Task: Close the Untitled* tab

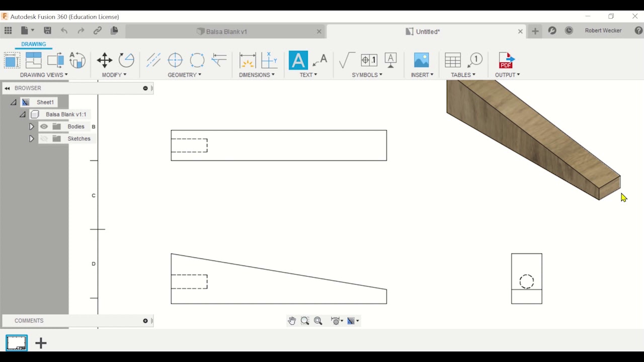Action: [520, 32]
